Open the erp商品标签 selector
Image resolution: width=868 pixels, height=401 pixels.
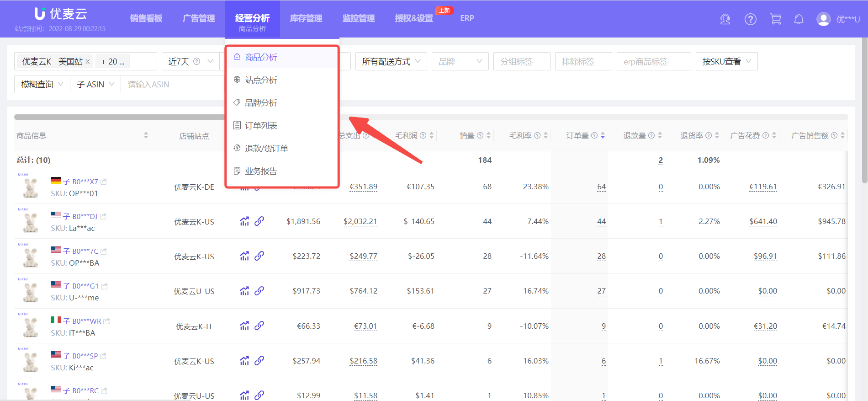point(654,61)
